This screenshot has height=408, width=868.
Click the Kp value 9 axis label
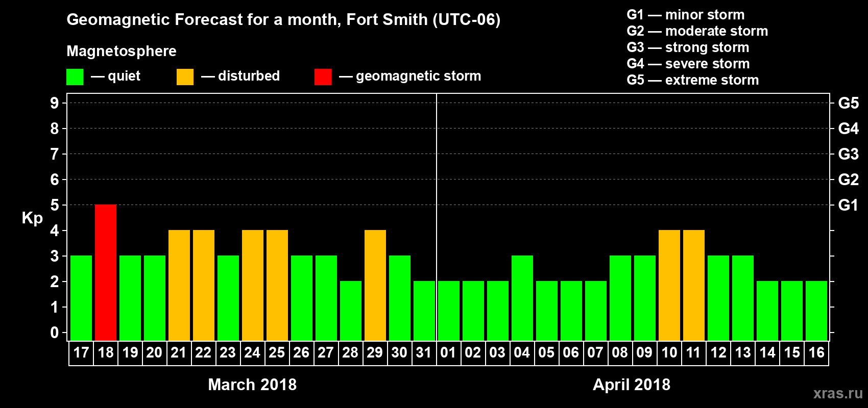pos(55,103)
